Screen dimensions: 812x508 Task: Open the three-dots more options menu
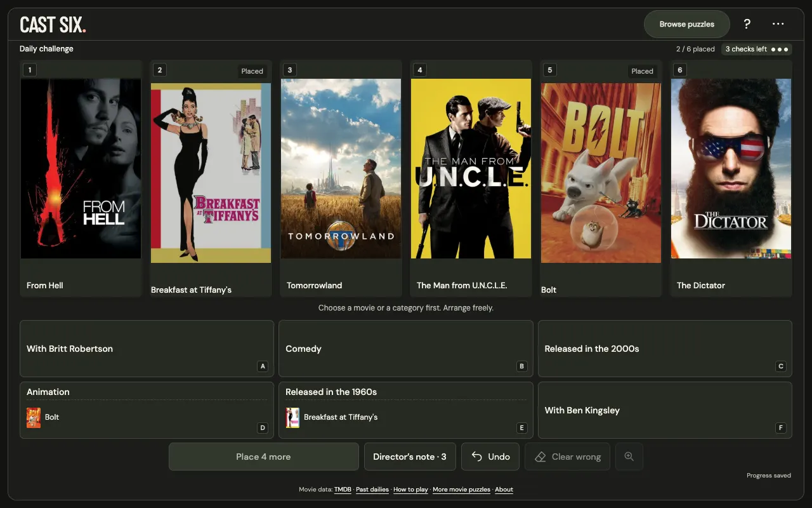click(778, 24)
